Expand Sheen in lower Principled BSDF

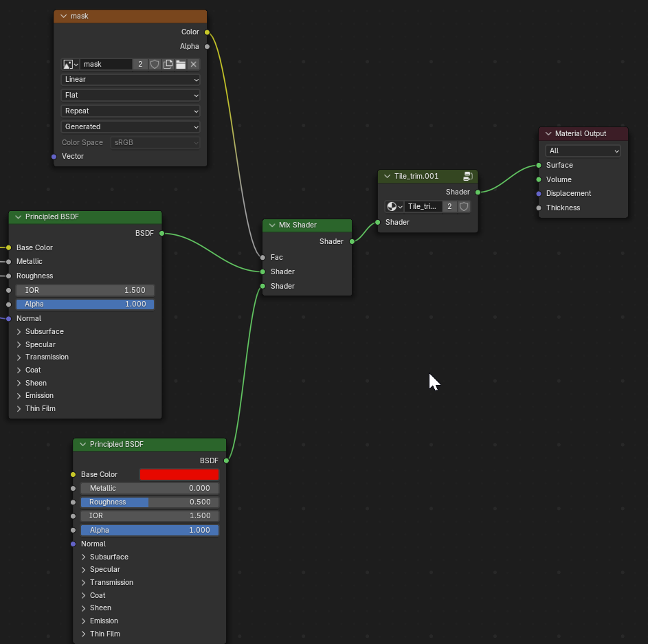pos(83,608)
